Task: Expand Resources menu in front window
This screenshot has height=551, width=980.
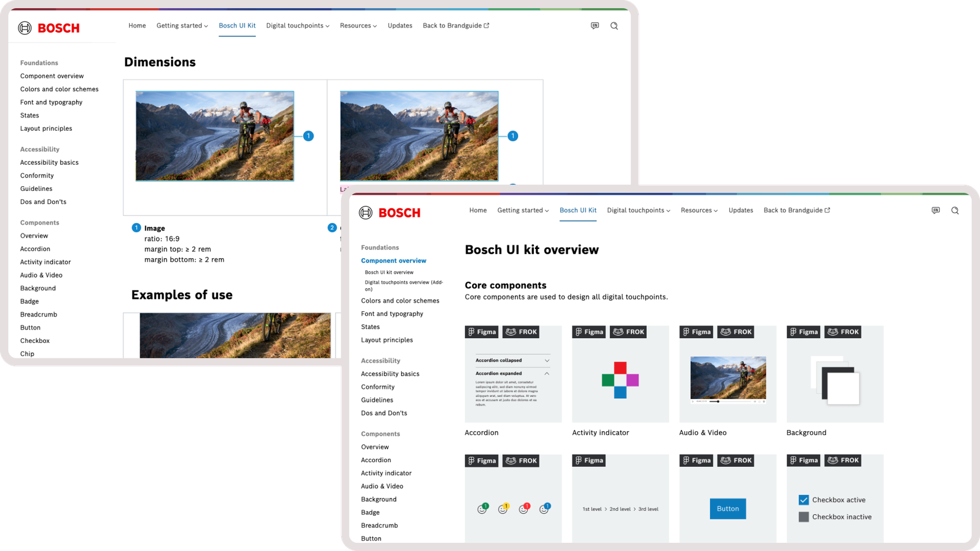Action: pos(699,210)
